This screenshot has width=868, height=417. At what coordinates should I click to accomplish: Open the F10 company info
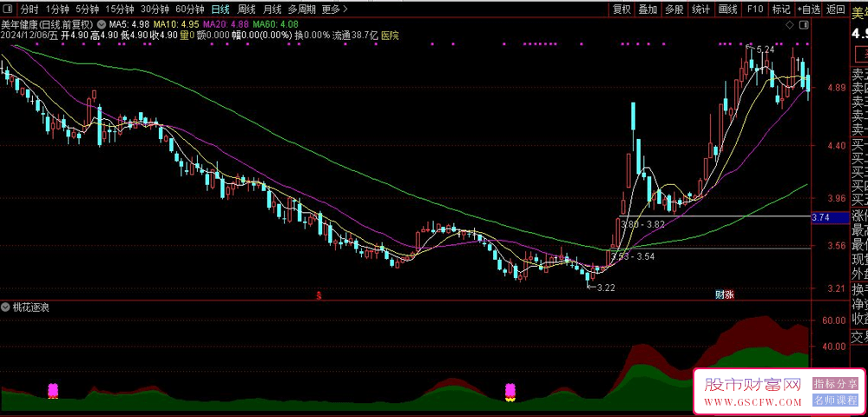pos(755,9)
